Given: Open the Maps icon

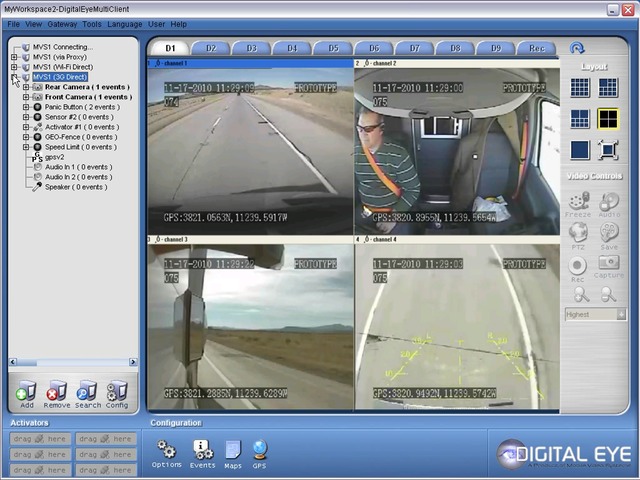Looking at the screenshot, I should click(x=233, y=453).
